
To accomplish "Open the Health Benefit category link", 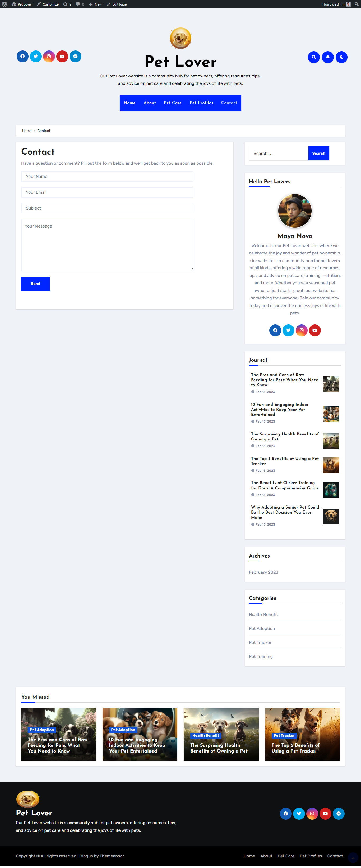I will (x=263, y=614).
